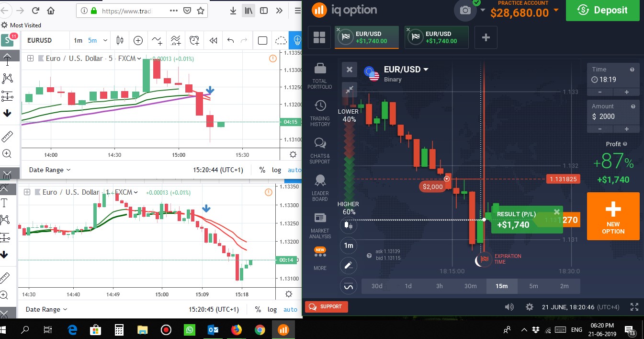Viewport: 644px width, 339px height.
Task: Open IQ Option chart type candles button
Action: 349,225
